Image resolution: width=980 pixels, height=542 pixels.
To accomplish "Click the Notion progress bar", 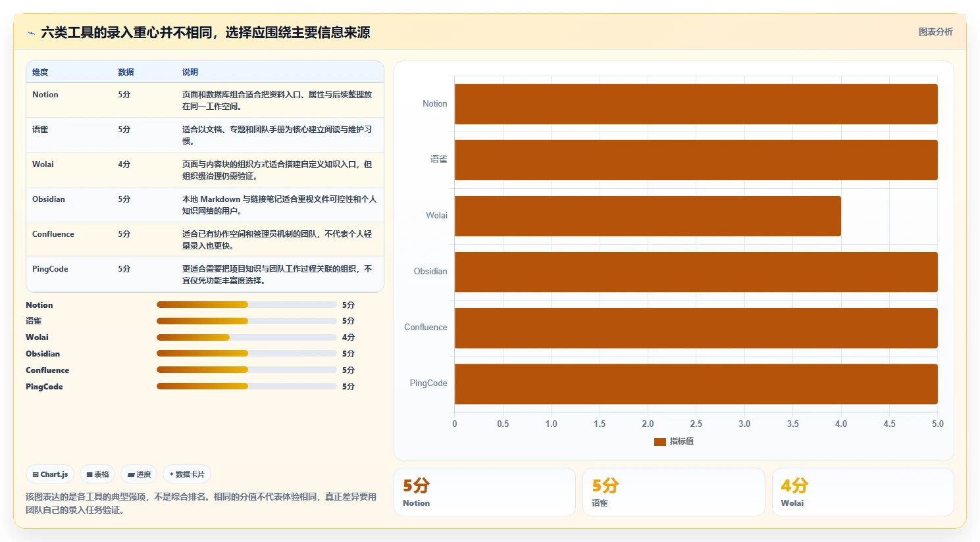I will 247,305.
